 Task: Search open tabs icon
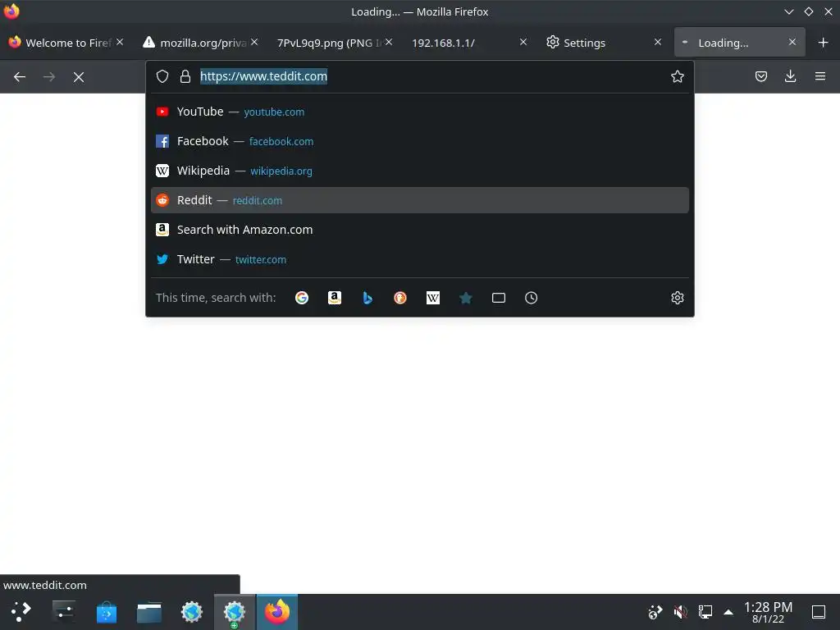[x=499, y=298]
